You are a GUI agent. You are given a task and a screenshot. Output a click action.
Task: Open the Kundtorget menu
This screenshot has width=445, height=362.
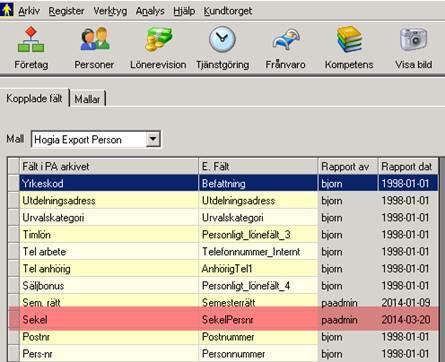(228, 11)
